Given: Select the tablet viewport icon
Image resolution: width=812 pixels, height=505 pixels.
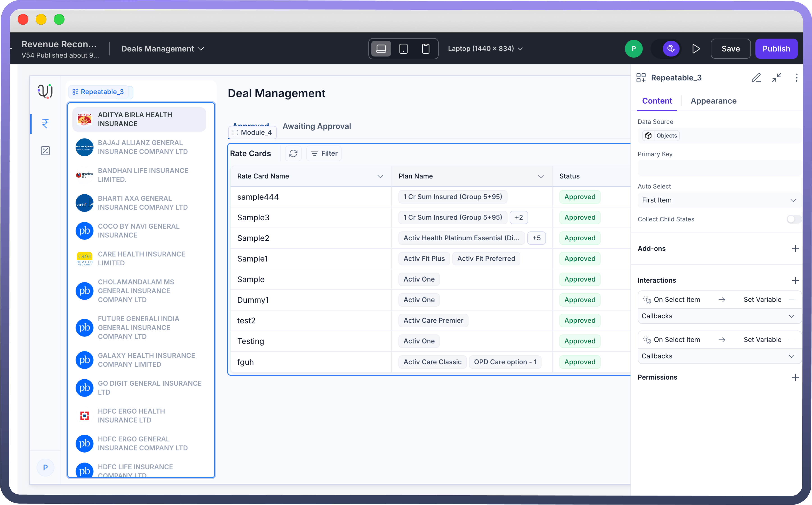Looking at the screenshot, I should pyautogui.click(x=403, y=49).
